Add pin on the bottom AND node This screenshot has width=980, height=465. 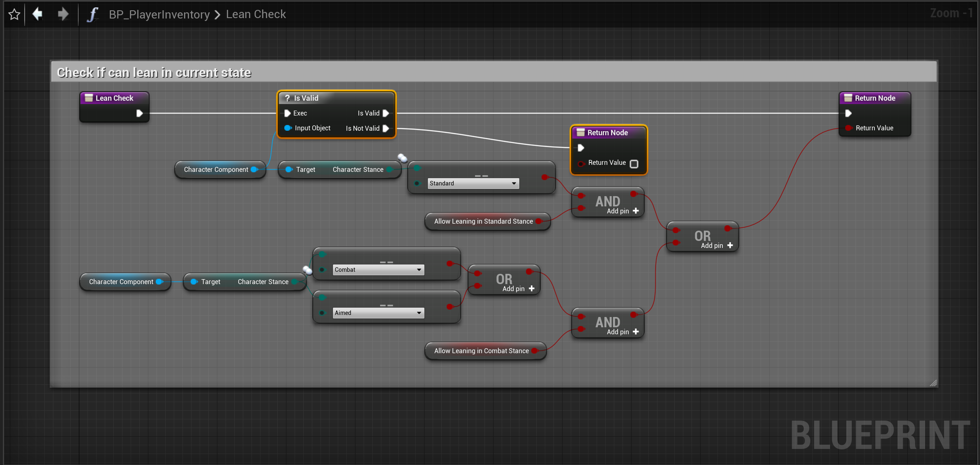coord(636,332)
